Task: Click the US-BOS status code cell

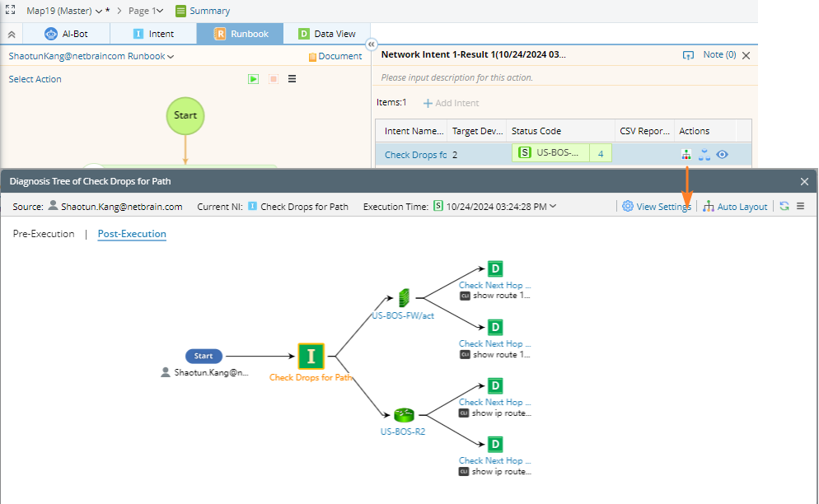Action: (x=550, y=153)
